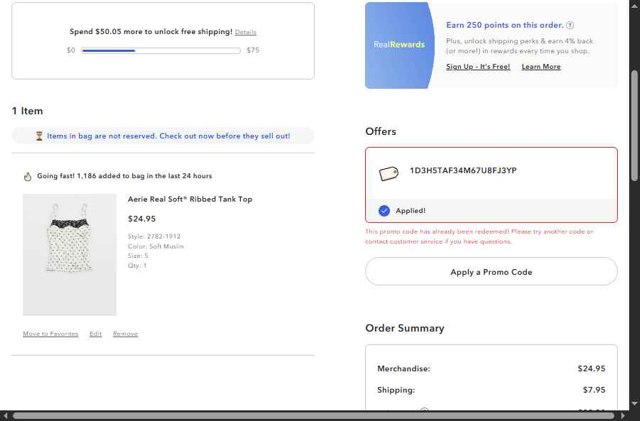The width and height of the screenshot is (640, 421).
Task: Click help icon next to Earn 250 points
Action: pyautogui.click(x=570, y=25)
